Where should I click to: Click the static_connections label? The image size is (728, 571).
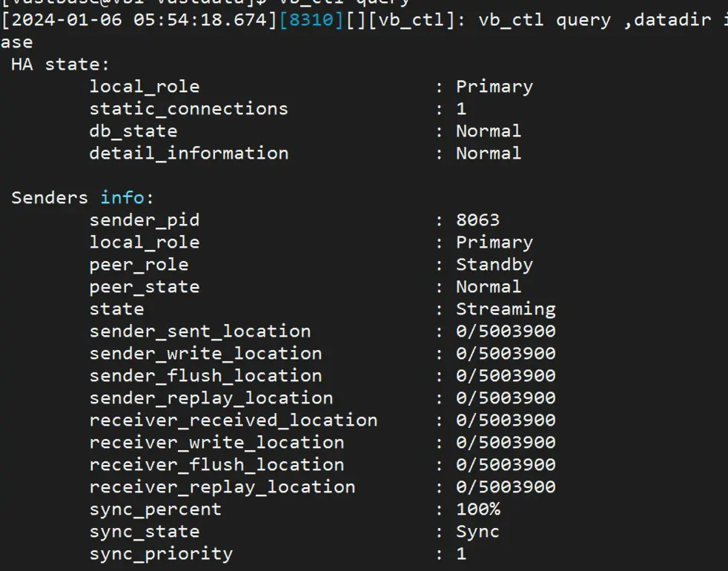click(x=188, y=109)
